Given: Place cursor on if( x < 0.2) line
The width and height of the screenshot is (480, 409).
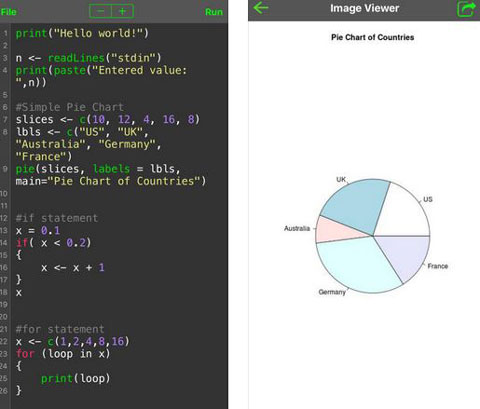Looking at the screenshot, I should pyautogui.click(x=53, y=242).
